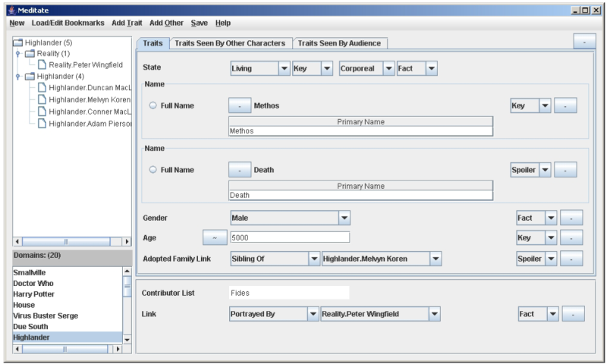Collapse the Reality (1) tree folder
The image size is (607, 364).
click(17, 54)
